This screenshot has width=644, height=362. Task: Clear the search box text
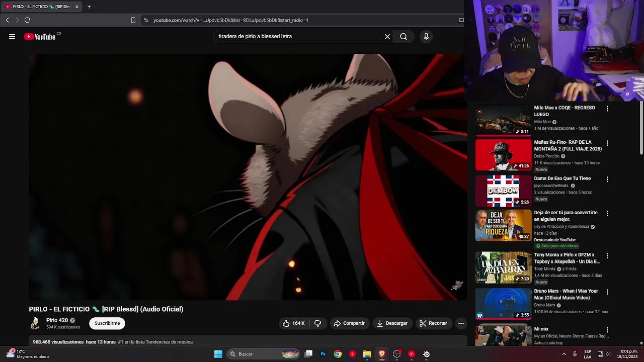387,36
